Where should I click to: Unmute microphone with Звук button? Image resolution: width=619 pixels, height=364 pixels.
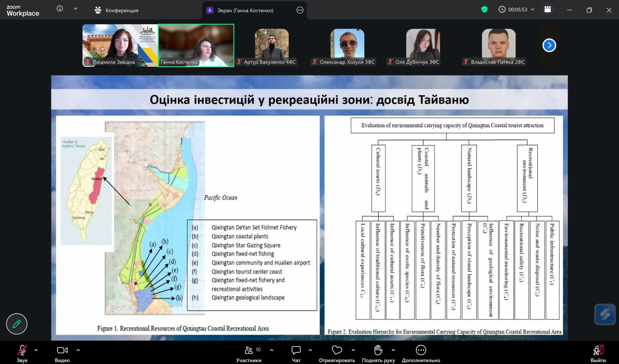coord(22,353)
